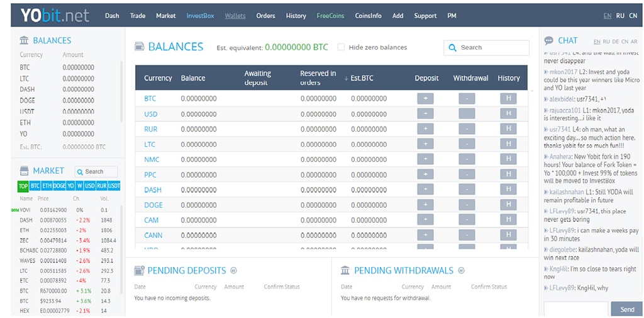This screenshot has width=644, height=318.
Task: Open DOGE currency link in balances table
Action: click(x=153, y=205)
